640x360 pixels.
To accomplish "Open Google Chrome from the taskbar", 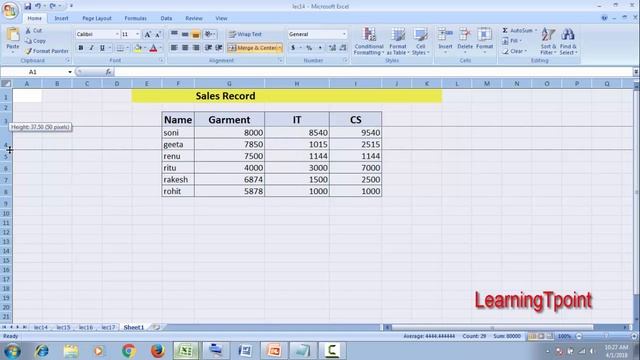I will pos(129,351).
